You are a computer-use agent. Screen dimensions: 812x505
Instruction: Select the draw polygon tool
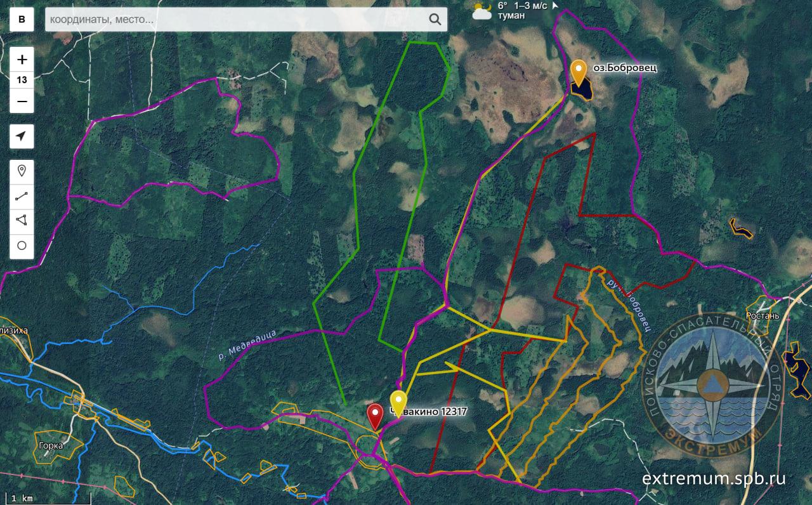pyautogui.click(x=22, y=221)
